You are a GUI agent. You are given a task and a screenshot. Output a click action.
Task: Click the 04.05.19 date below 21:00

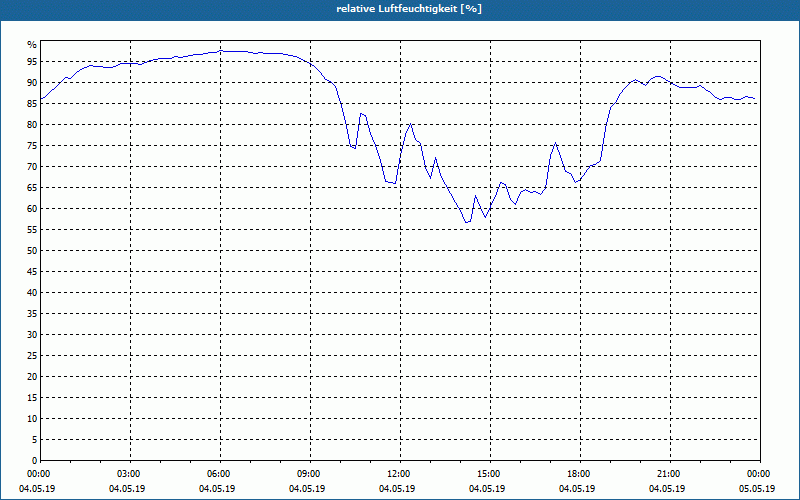coord(667,489)
